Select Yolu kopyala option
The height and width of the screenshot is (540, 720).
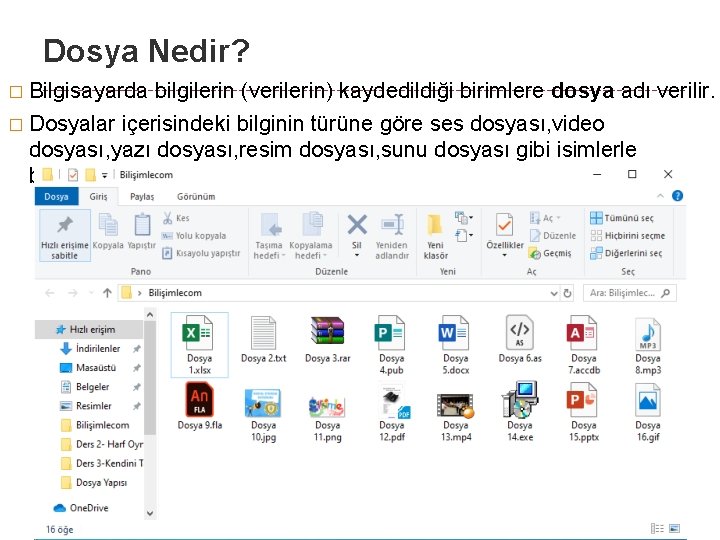pyautogui.click(x=194, y=236)
